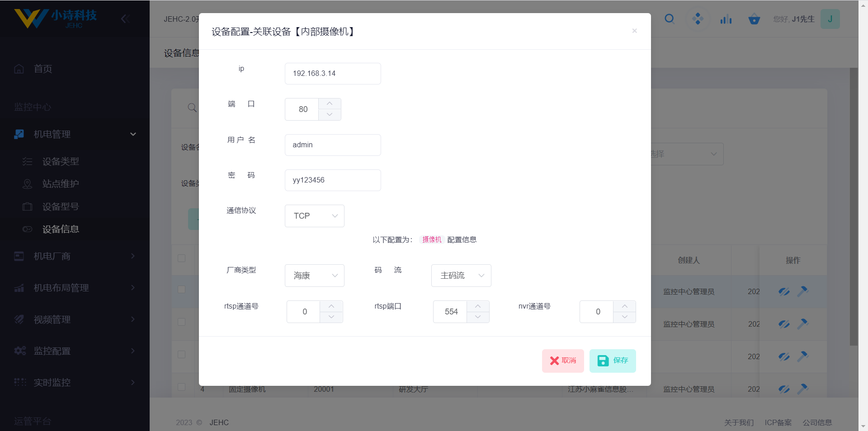
Task: Open the 通信协议 TCP dropdown
Action: [x=315, y=216]
